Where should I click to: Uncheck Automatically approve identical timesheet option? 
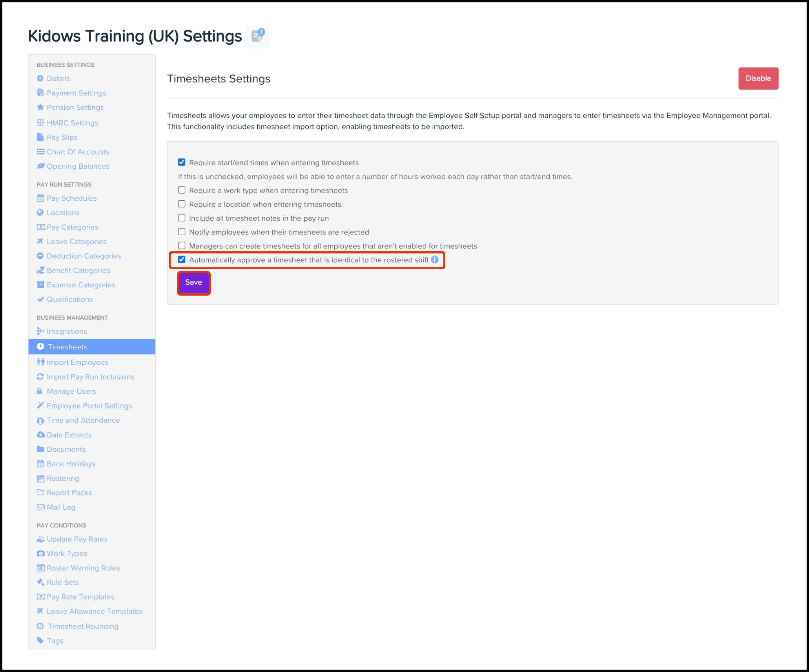tap(182, 260)
